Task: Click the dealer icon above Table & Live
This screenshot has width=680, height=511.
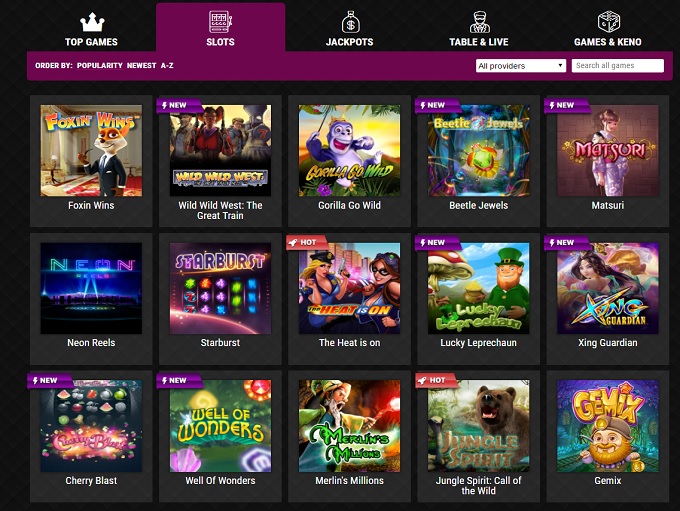Action: tap(479, 22)
